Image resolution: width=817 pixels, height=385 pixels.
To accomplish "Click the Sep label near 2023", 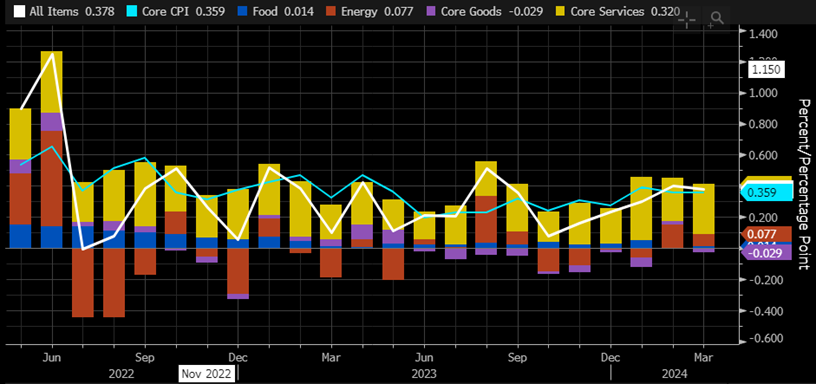I will tap(517, 358).
